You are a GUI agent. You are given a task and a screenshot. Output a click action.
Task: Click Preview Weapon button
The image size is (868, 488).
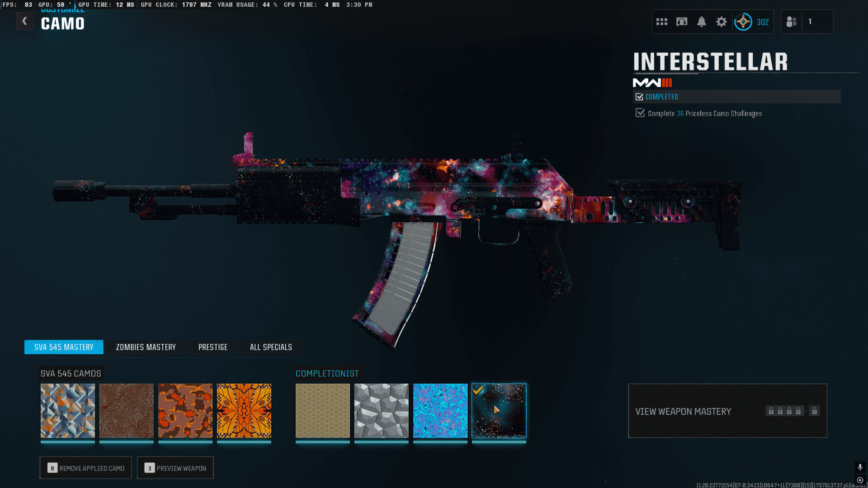pyautogui.click(x=175, y=468)
